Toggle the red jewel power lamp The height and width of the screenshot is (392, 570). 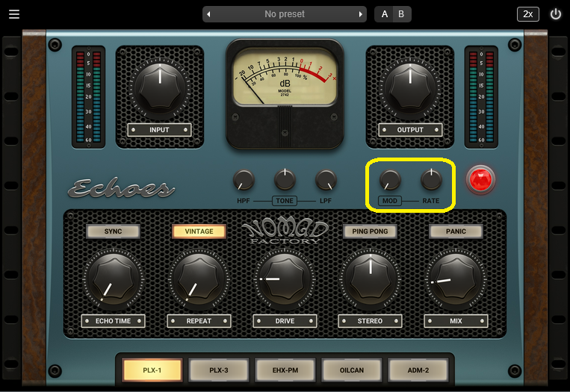pos(480,179)
